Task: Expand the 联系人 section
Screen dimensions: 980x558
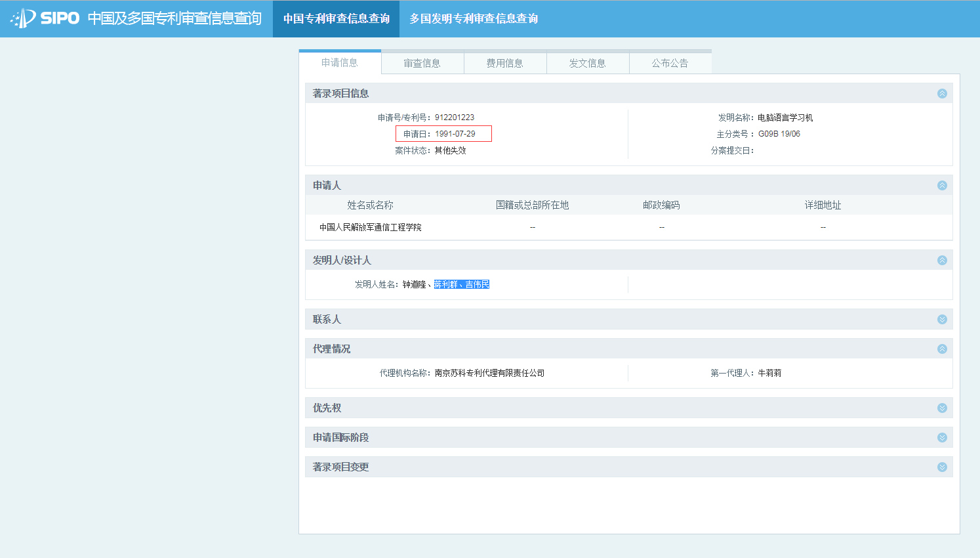Action: pyautogui.click(x=942, y=319)
